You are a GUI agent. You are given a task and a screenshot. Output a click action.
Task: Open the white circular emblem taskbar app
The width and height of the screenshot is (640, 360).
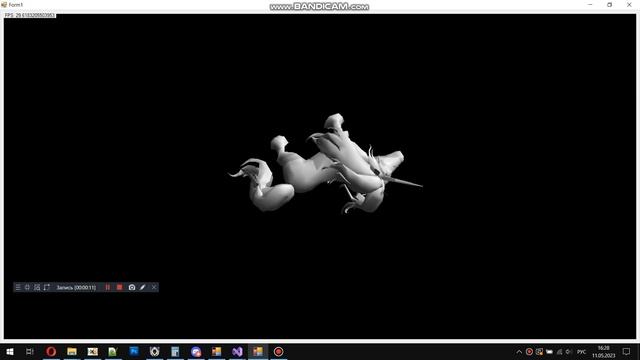155,351
